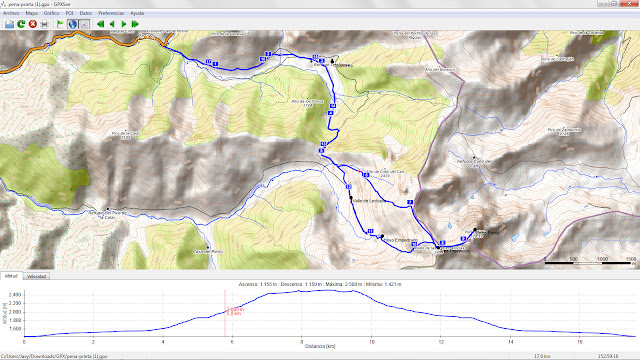
Task: Open the POI menu
Action: [69, 13]
